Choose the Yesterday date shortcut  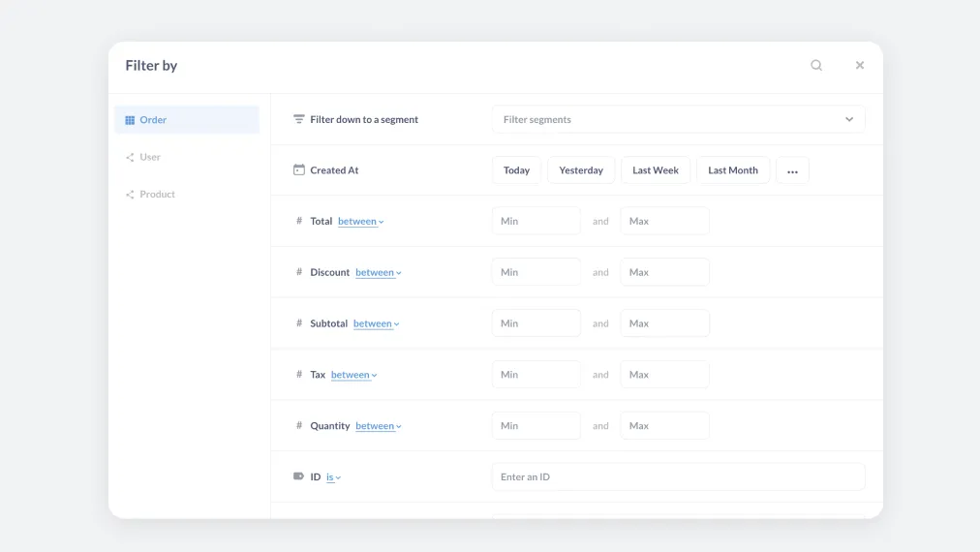[x=581, y=170]
